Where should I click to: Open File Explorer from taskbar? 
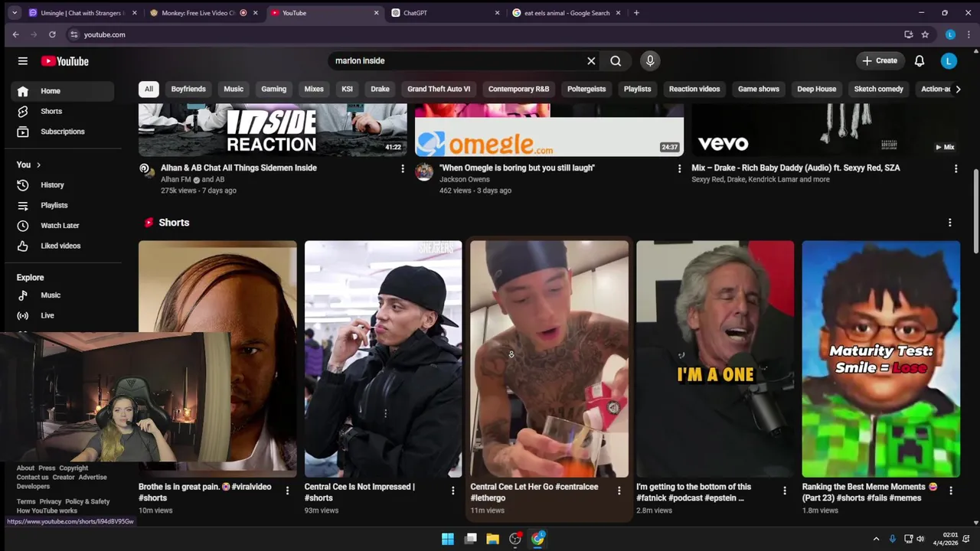(x=492, y=539)
